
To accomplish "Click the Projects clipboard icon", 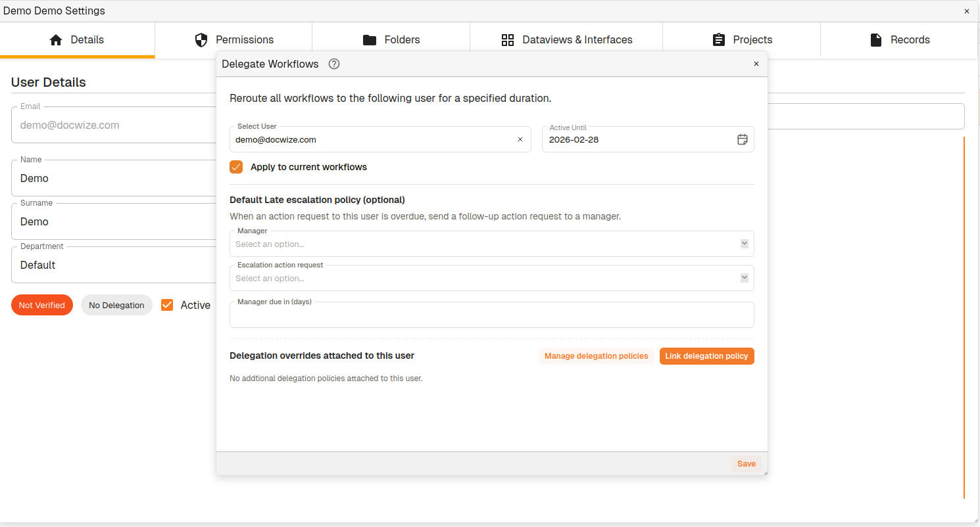I will pyautogui.click(x=719, y=40).
